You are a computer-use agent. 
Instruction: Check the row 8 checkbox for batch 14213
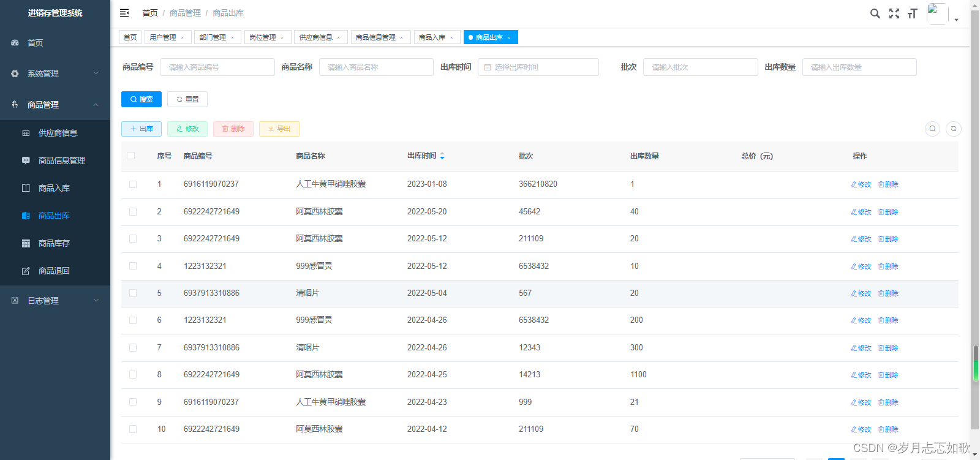133,375
